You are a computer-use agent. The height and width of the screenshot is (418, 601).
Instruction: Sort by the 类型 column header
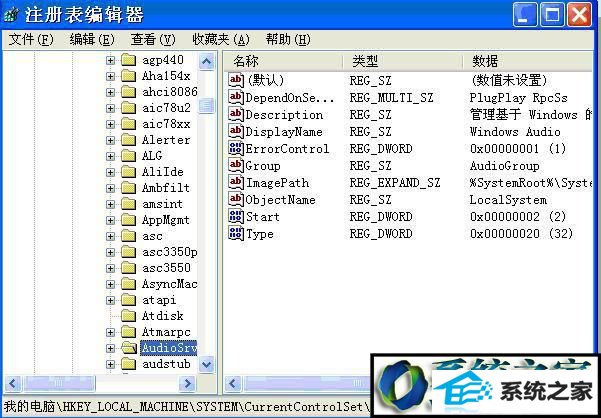[402, 61]
